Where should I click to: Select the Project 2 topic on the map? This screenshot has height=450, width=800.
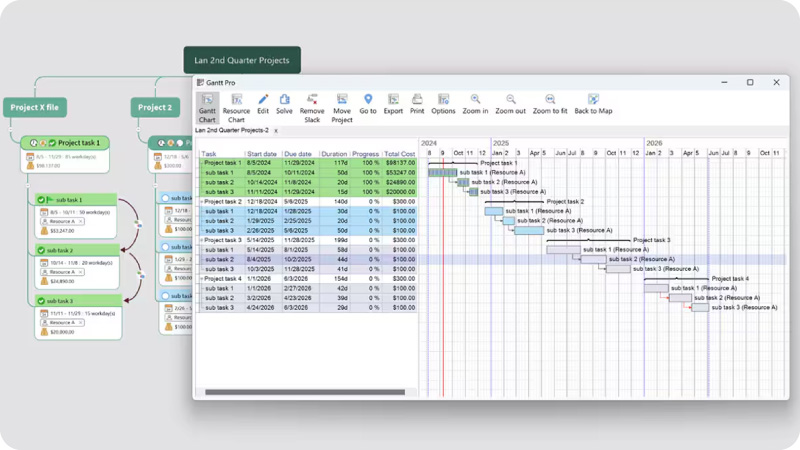(x=155, y=107)
